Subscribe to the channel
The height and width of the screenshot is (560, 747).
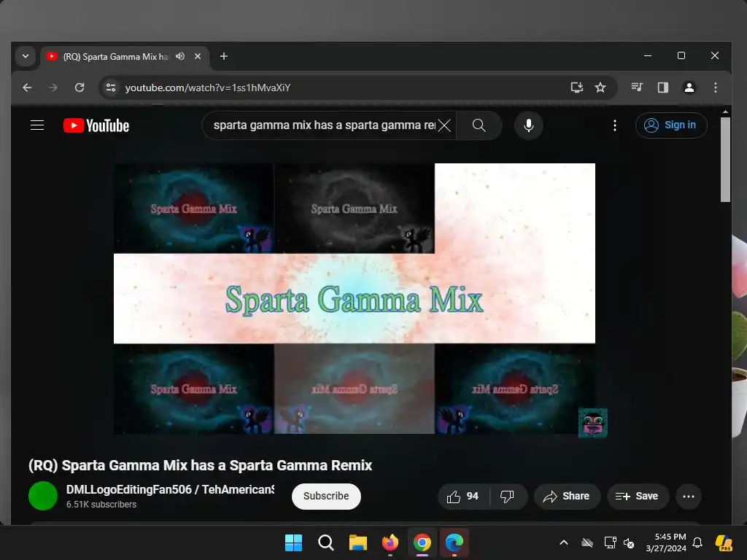point(326,496)
